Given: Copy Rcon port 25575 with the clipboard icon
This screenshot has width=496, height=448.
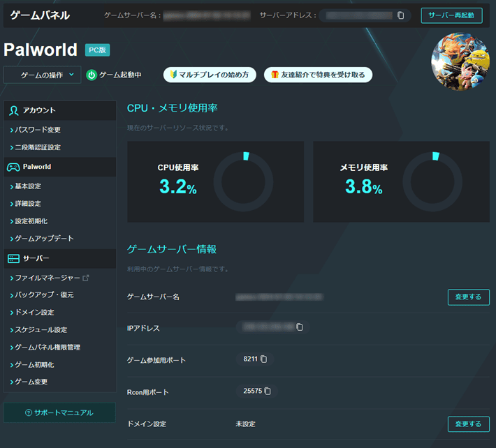Looking at the screenshot, I should click(x=268, y=391).
